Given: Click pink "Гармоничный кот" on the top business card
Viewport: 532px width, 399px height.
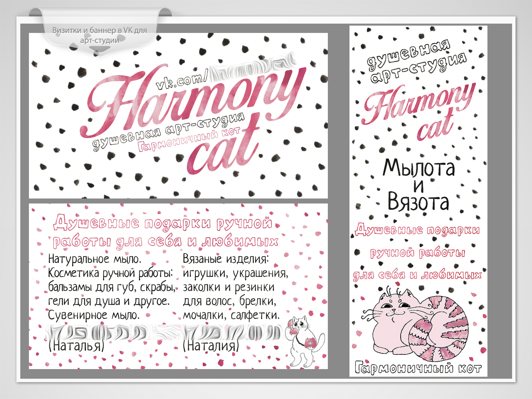Looking at the screenshot, I should pyautogui.click(x=189, y=139).
